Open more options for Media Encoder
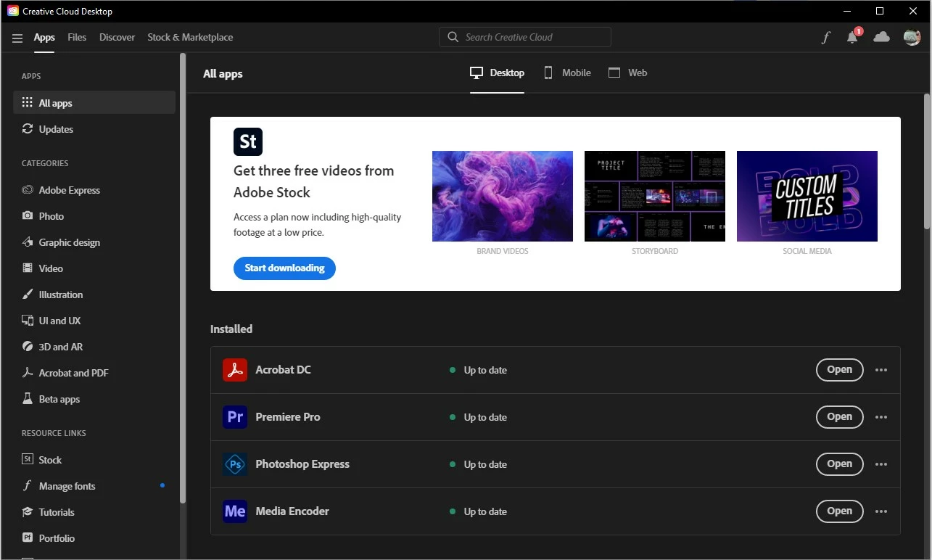The height and width of the screenshot is (560, 932). 881,511
